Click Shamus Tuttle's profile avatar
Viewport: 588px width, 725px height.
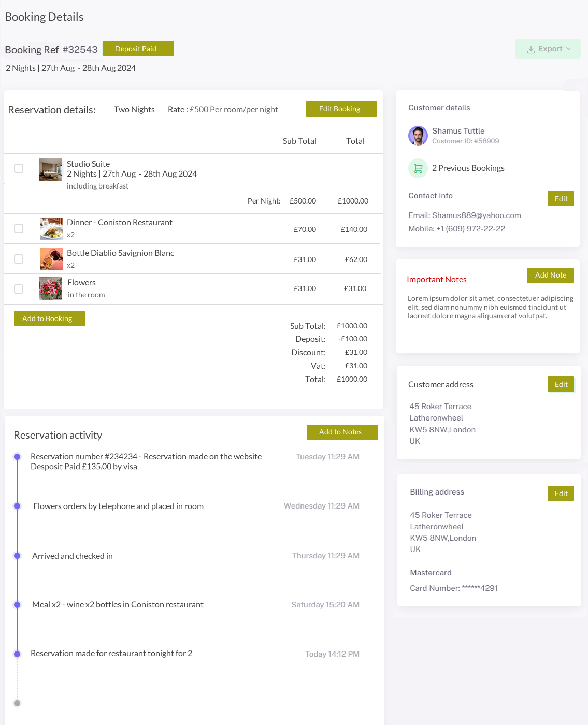(x=418, y=136)
